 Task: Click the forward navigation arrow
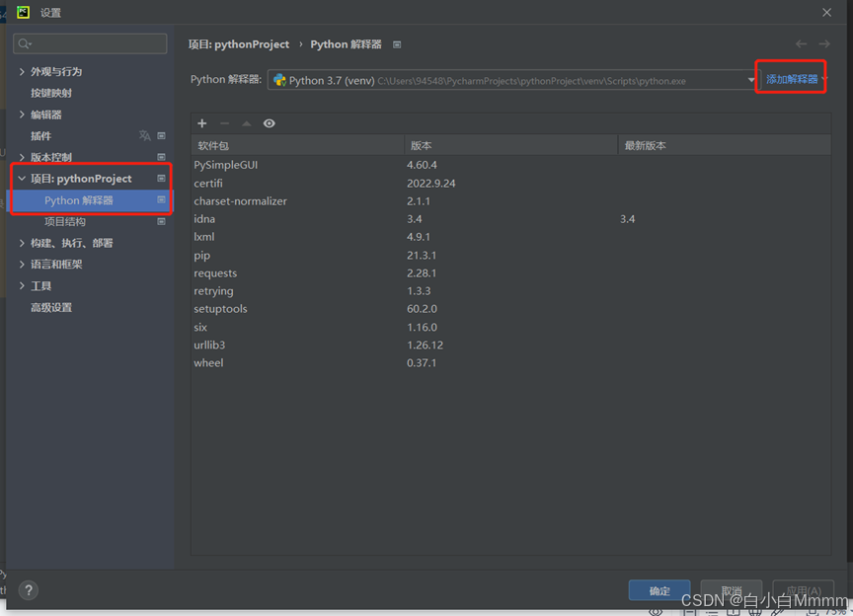824,44
